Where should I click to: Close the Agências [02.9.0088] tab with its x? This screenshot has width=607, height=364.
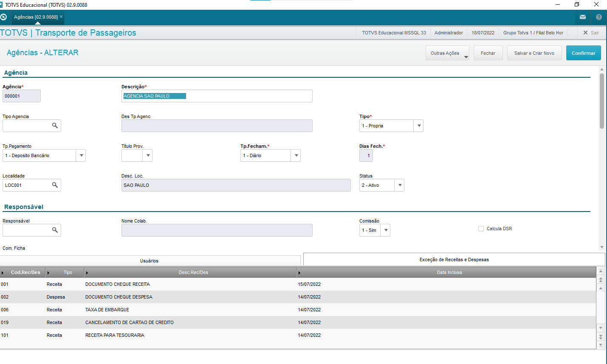(61, 17)
